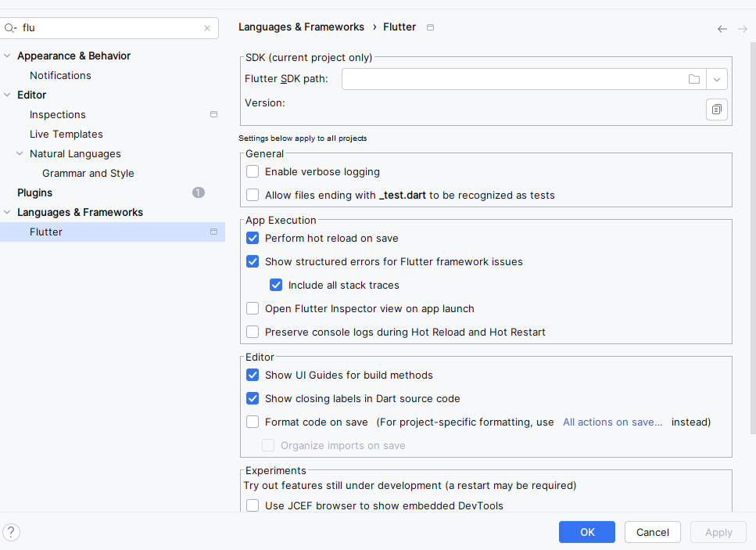Select Natural Languages settings page
756x550 pixels.
75,153
